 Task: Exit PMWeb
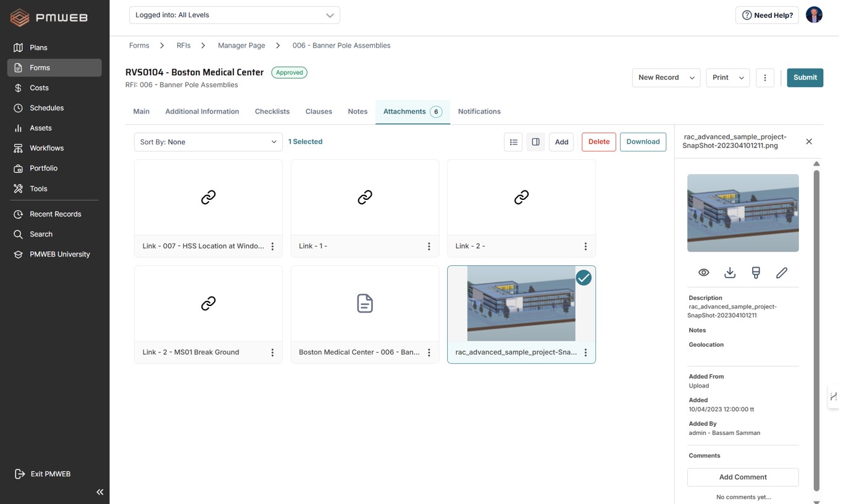tap(43, 474)
